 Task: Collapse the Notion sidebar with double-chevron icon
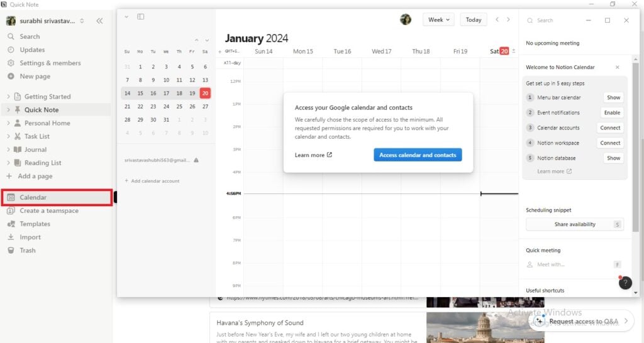click(99, 21)
